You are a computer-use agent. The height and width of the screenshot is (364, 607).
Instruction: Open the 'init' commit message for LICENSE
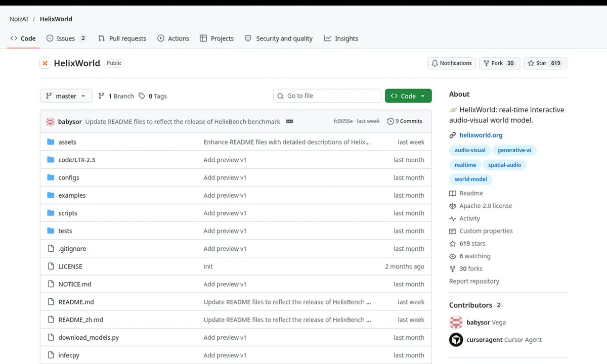pos(208,266)
